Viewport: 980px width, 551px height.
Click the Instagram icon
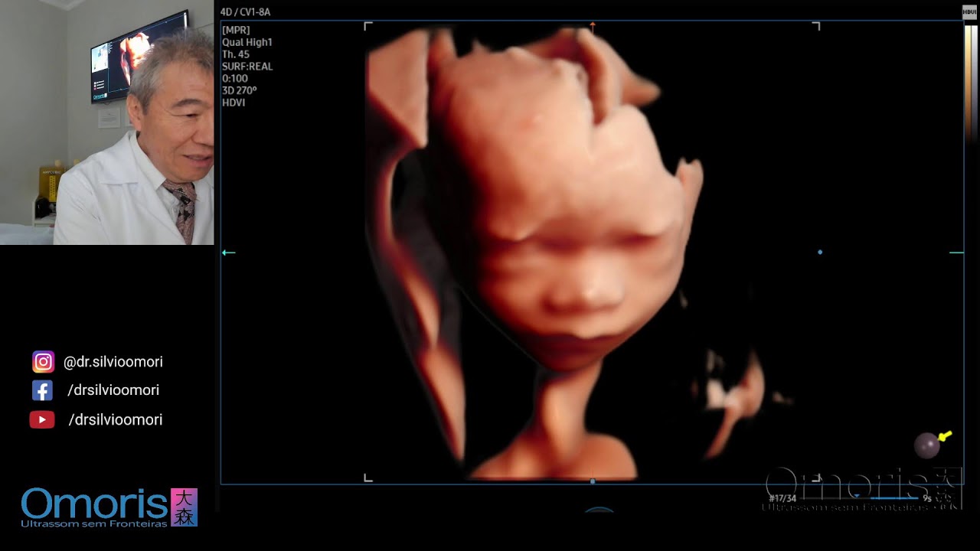[43, 362]
